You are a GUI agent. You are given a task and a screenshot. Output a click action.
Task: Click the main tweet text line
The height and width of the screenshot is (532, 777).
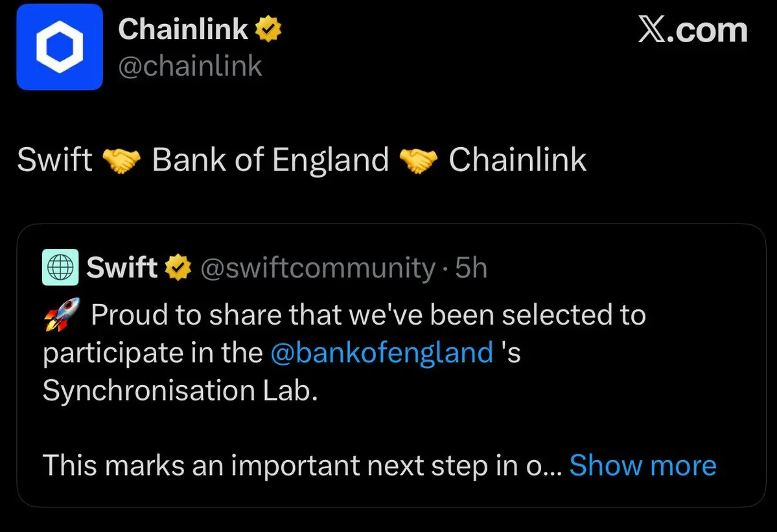[x=301, y=160]
